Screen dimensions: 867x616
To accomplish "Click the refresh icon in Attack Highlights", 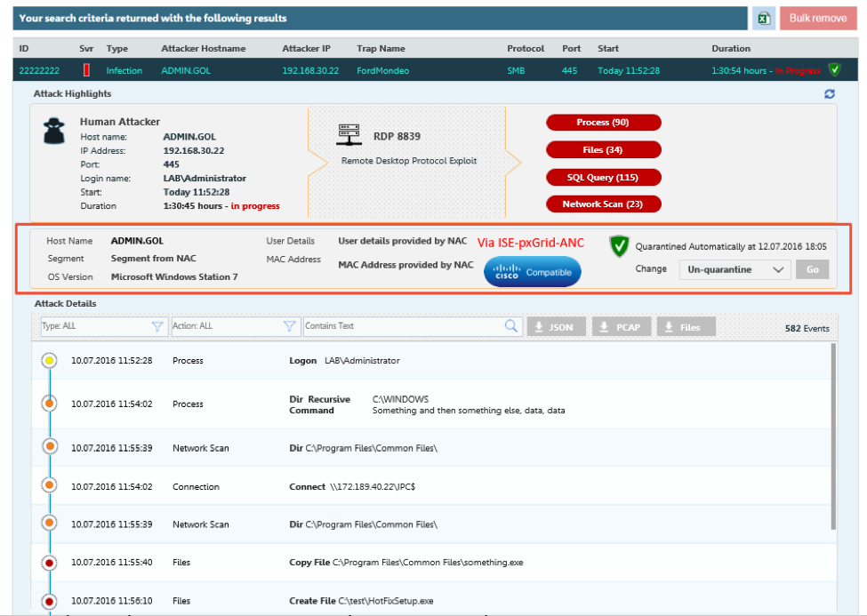I will (x=830, y=94).
